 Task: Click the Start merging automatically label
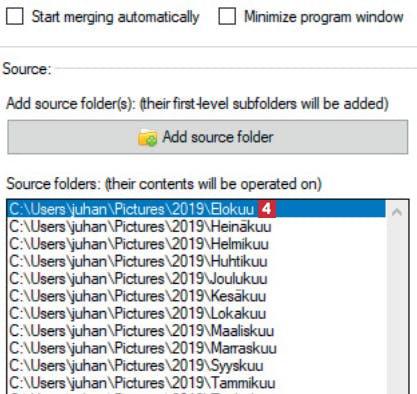[115, 17]
